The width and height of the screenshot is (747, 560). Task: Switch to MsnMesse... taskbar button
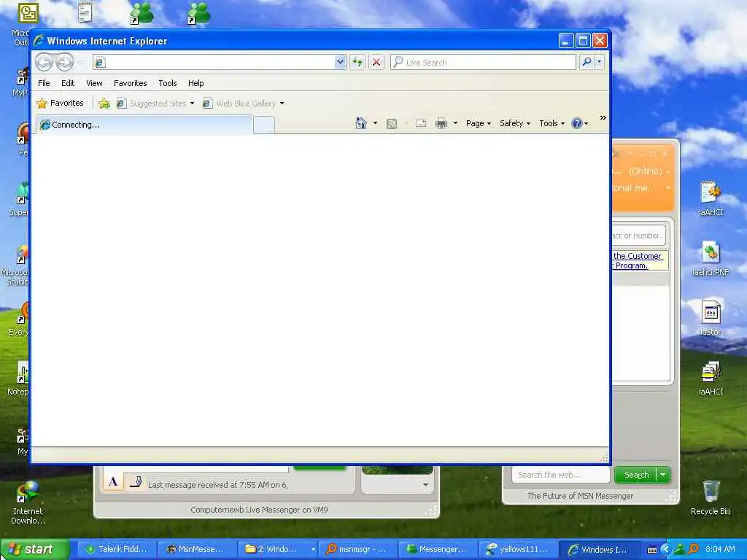point(196,550)
